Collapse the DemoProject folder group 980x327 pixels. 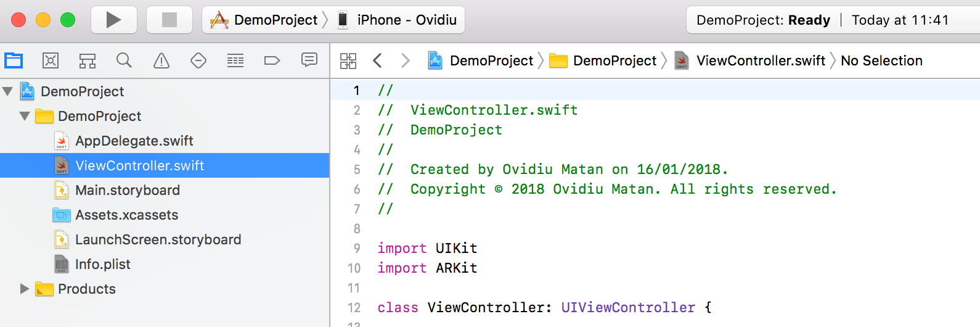tap(25, 116)
